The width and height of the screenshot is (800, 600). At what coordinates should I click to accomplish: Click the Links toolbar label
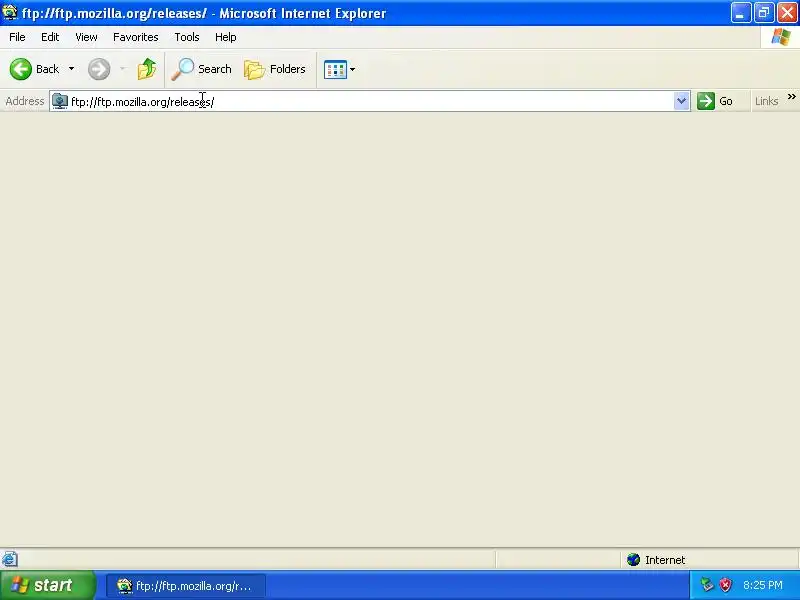[766, 101]
